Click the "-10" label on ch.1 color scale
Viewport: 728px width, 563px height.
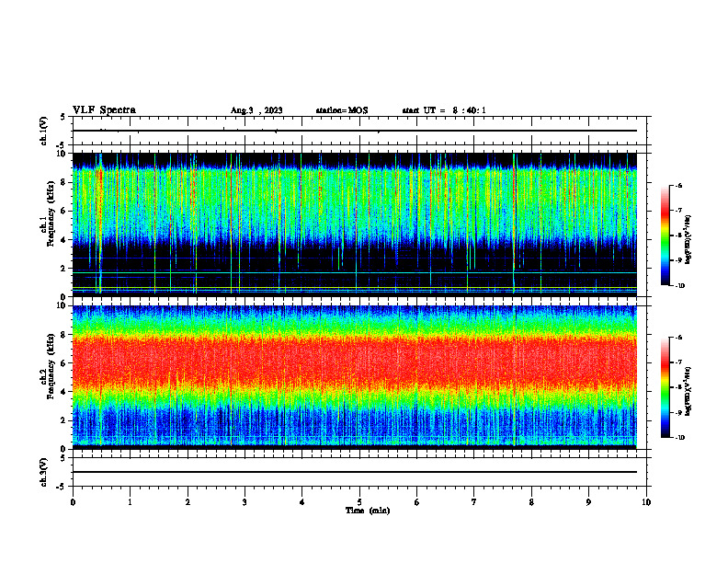tap(679, 286)
